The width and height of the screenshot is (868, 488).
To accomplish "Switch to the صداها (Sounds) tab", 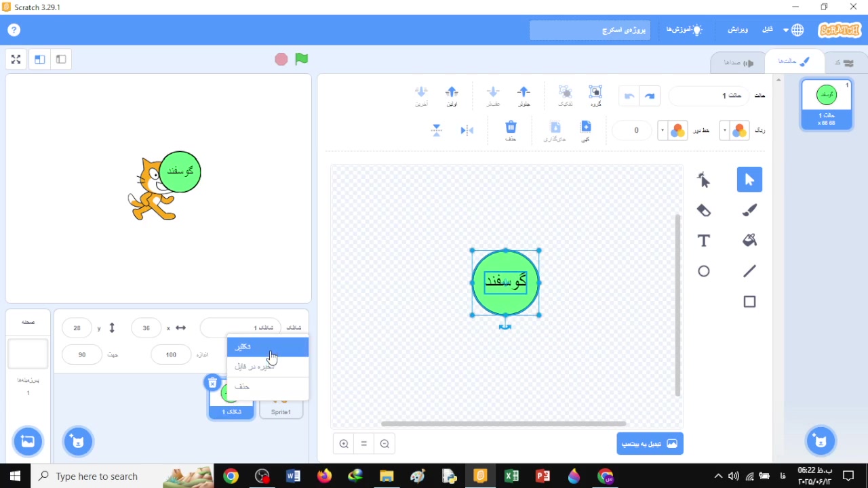I will [738, 62].
